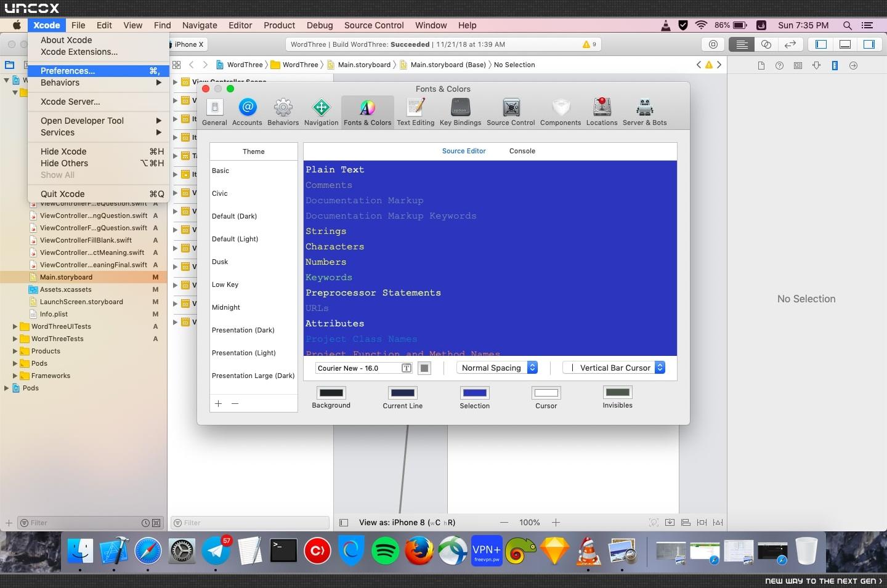The width and height of the screenshot is (887, 588).
Task: Open the Normal Spacing dropdown
Action: click(x=497, y=368)
